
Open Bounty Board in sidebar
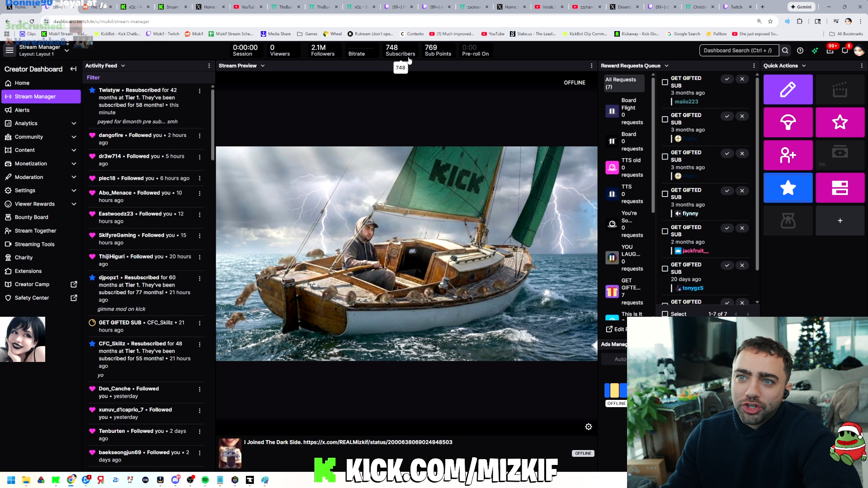(x=31, y=217)
